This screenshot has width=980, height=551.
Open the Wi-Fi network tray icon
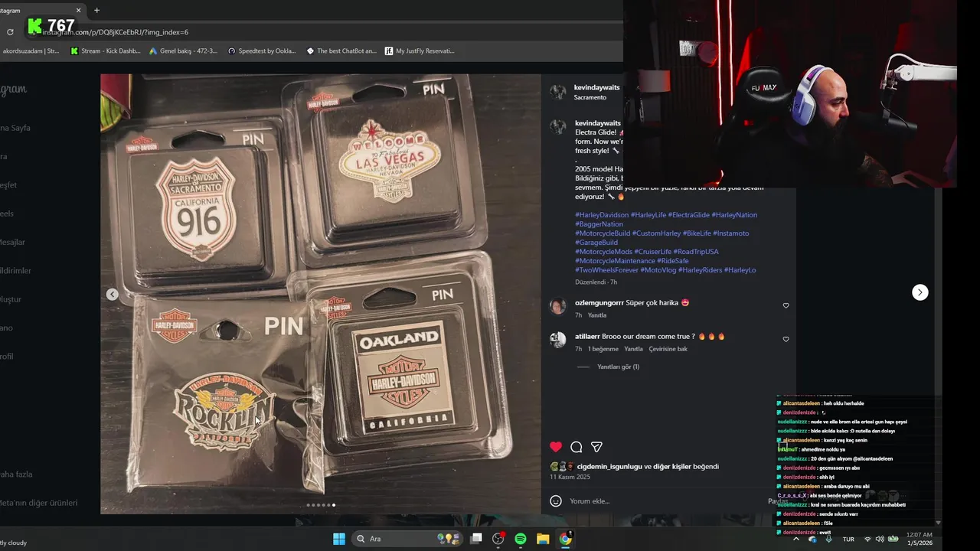pyautogui.click(x=867, y=539)
